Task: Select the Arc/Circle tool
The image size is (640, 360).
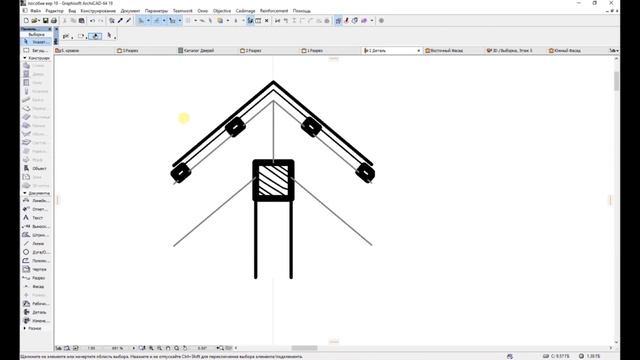Action: 36,252
